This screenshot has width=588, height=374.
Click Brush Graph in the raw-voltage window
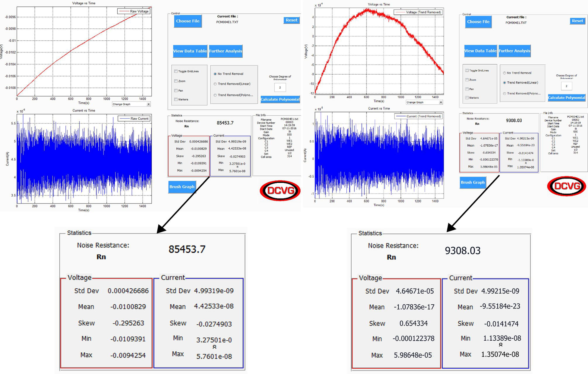[x=182, y=187]
